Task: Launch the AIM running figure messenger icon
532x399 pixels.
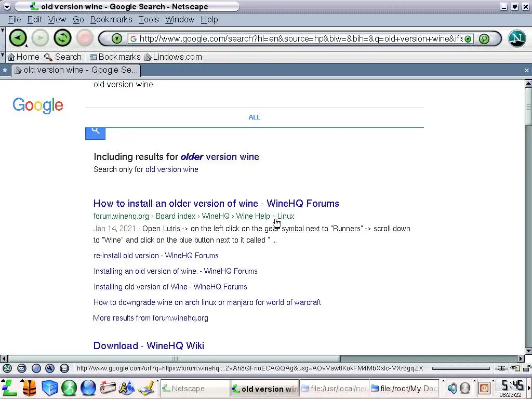Action: tap(127, 388)
